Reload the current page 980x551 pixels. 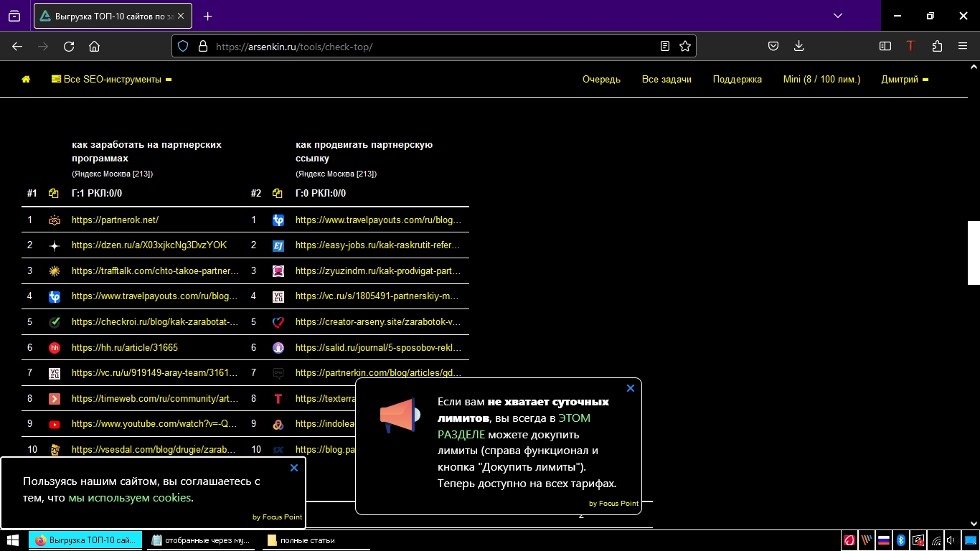click(x=69, y=46)
